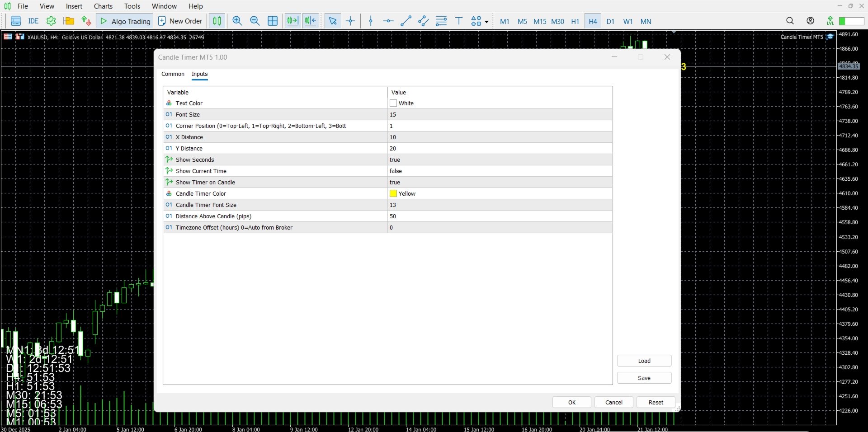
Task: Toggle chart shift icon
Action: 311,21
